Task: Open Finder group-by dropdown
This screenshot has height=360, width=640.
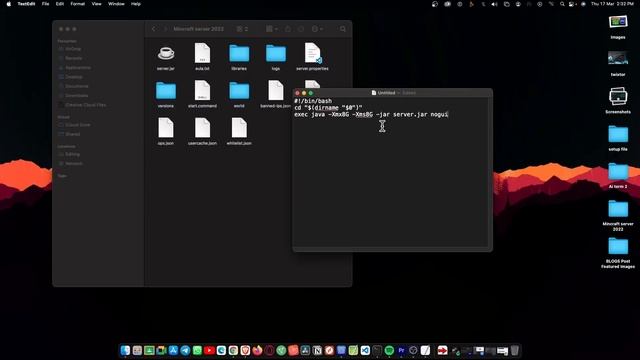Action: click(272, 29)
